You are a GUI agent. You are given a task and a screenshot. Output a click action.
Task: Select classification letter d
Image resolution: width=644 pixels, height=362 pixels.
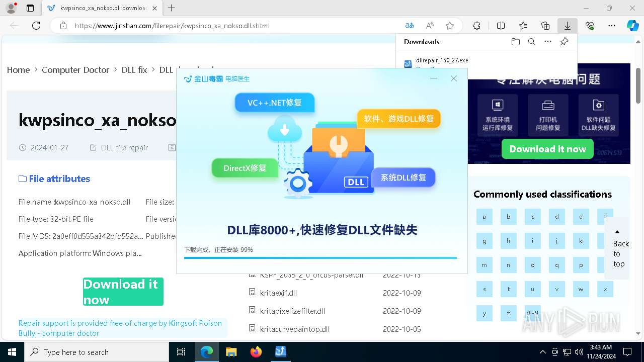point(557,217)
